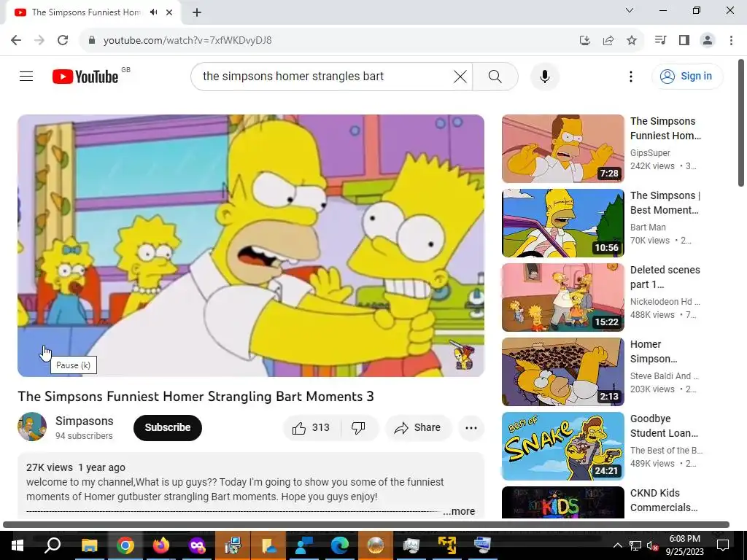This screenshot has height=560, width=747.
Task: Open the Chrome three-dot menu
Action: coord(731,40)
